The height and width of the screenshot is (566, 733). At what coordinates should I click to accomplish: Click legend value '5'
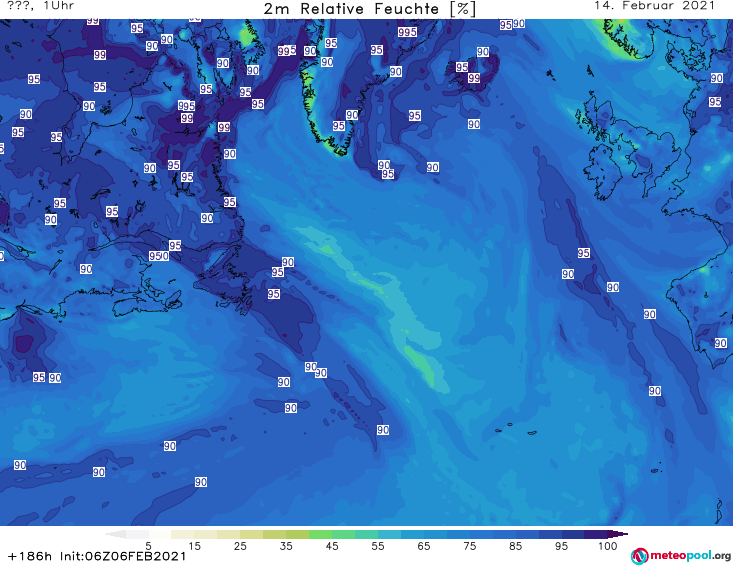[148, 546]
